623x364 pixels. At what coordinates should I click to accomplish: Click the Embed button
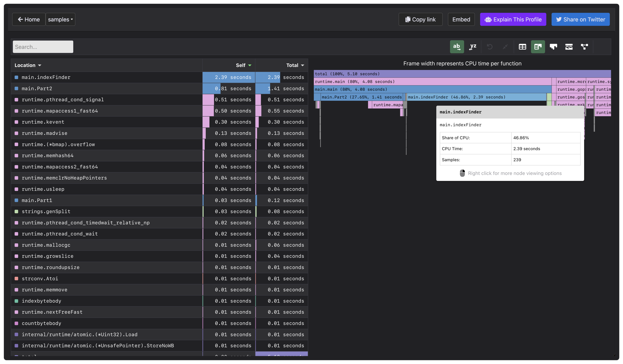click(461, 19)
